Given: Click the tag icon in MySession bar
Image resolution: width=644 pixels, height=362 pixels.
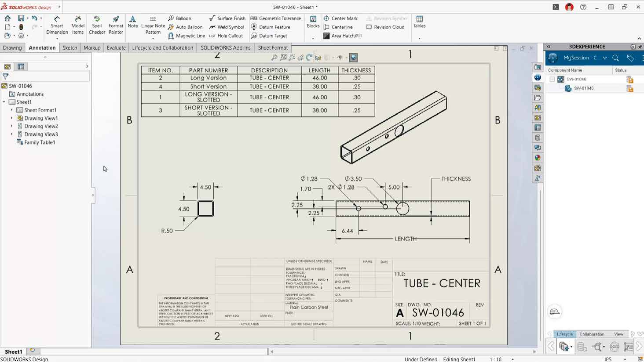Looking at the screenshot, I should pos(630,58).
